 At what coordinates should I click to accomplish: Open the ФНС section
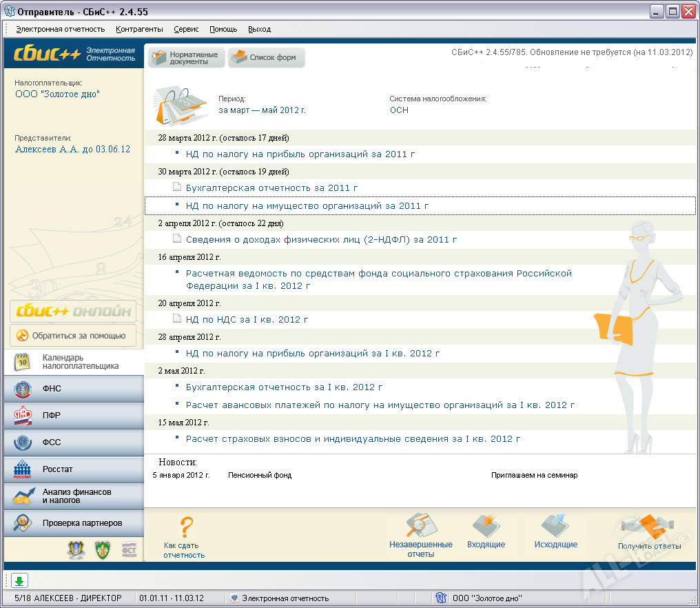(73, 389)
